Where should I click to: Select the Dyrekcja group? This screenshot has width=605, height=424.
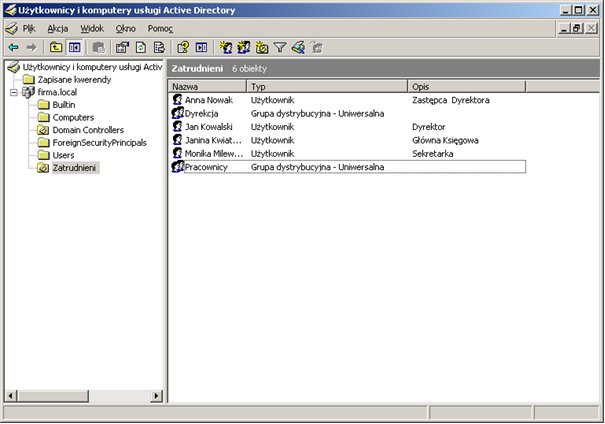[x=201, y=113]
